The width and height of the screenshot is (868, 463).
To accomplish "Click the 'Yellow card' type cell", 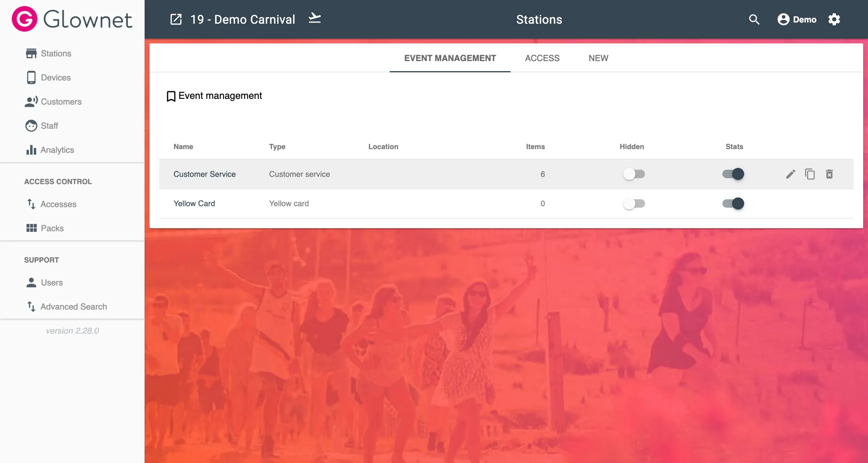I will (289, 203).
